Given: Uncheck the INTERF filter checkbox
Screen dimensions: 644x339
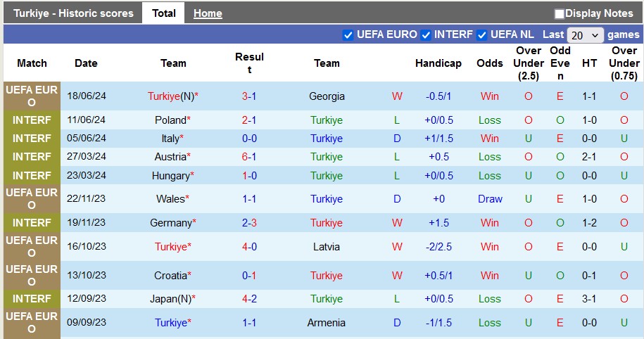Looking at the screenshot, I should [425, 35].
